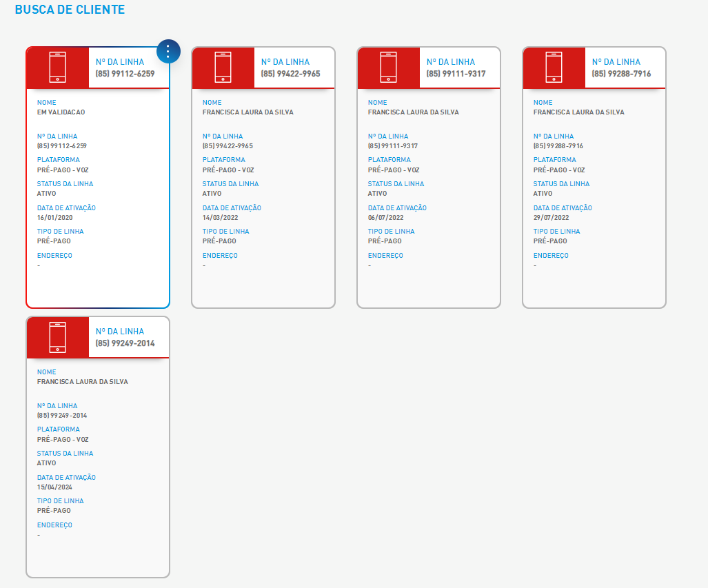
Task: Click activation date 29/07/2022
Action: coord(552,218)
